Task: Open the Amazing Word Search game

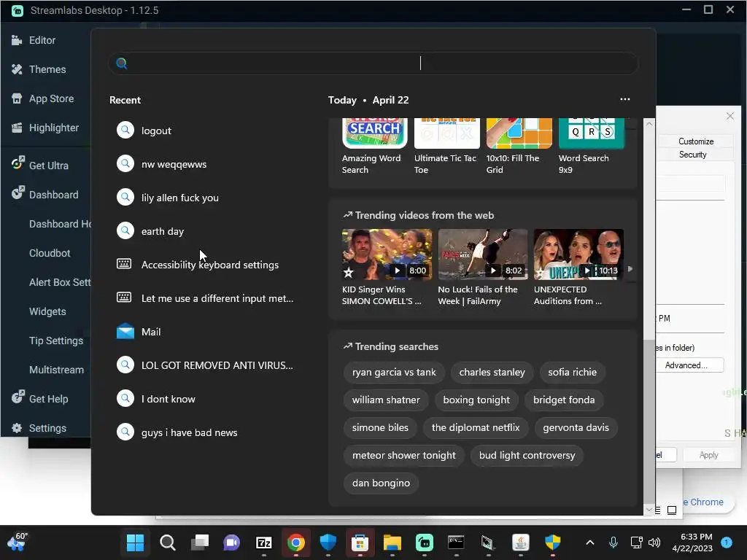Action: [374, 147]
